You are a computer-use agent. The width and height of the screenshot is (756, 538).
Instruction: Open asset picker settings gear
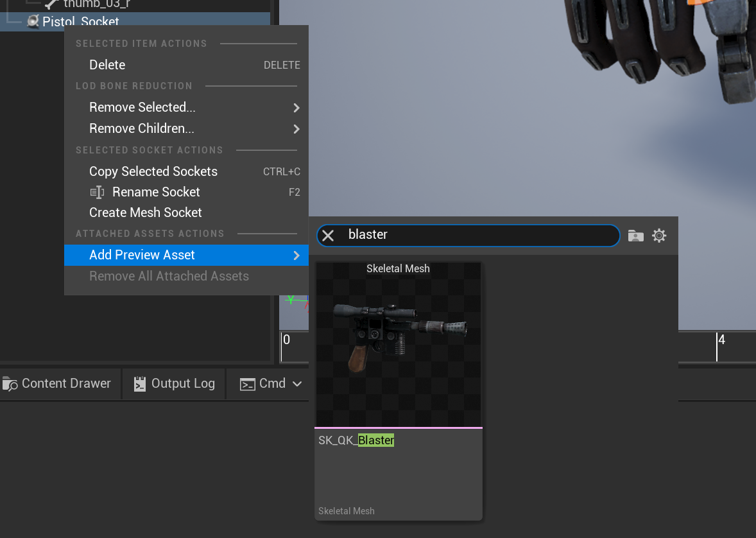click(x=659, y=236)
